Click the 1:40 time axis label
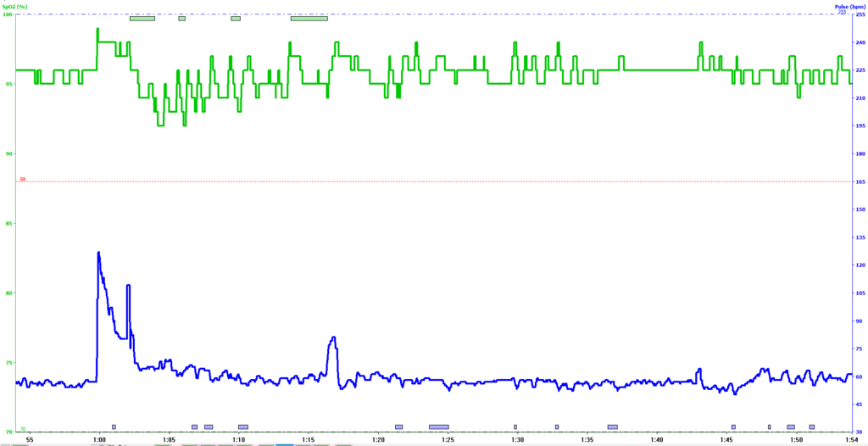The height and width of the screenshot is (446, 868). click(657, 440)
